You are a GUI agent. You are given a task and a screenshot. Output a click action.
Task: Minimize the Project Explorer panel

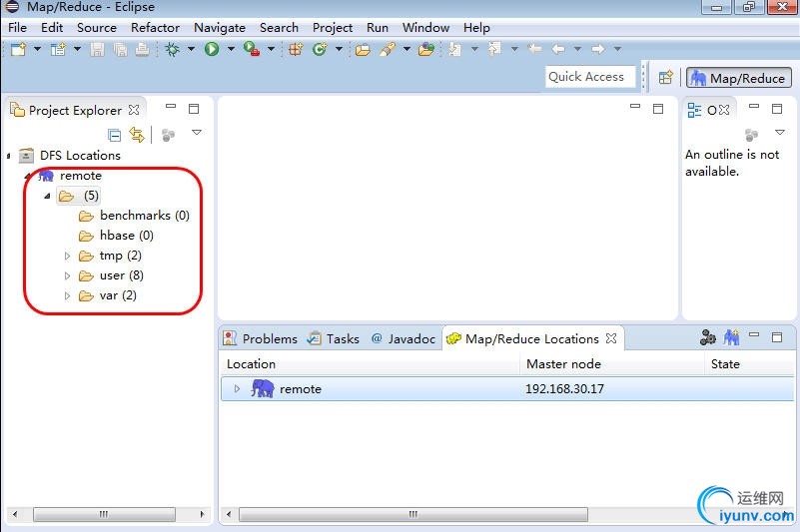point(171,107)
